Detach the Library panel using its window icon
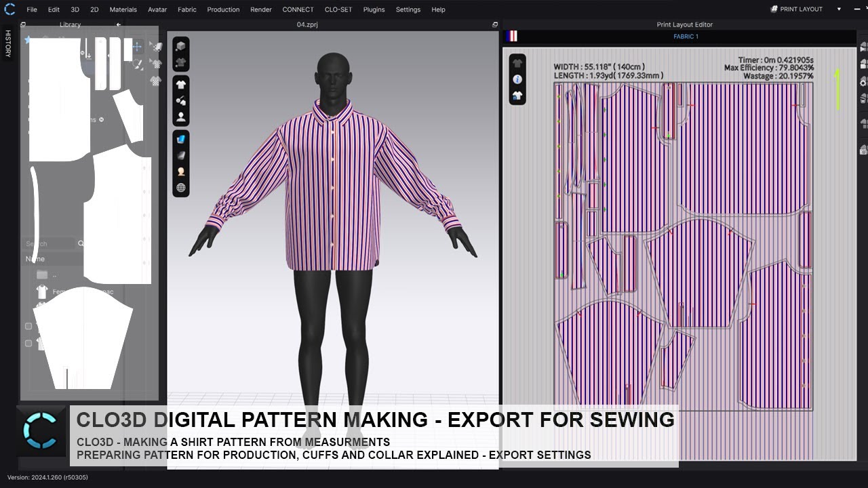 tap(24, 24)
